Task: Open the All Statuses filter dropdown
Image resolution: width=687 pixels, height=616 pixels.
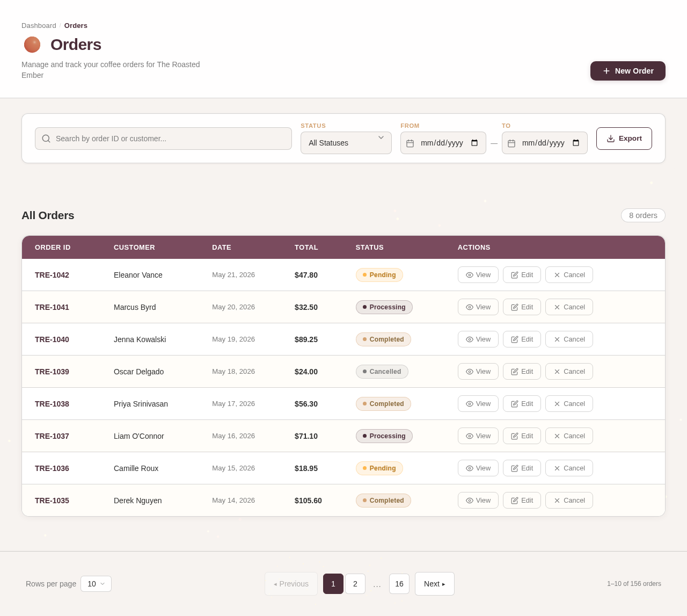Action: coord(346,143)
